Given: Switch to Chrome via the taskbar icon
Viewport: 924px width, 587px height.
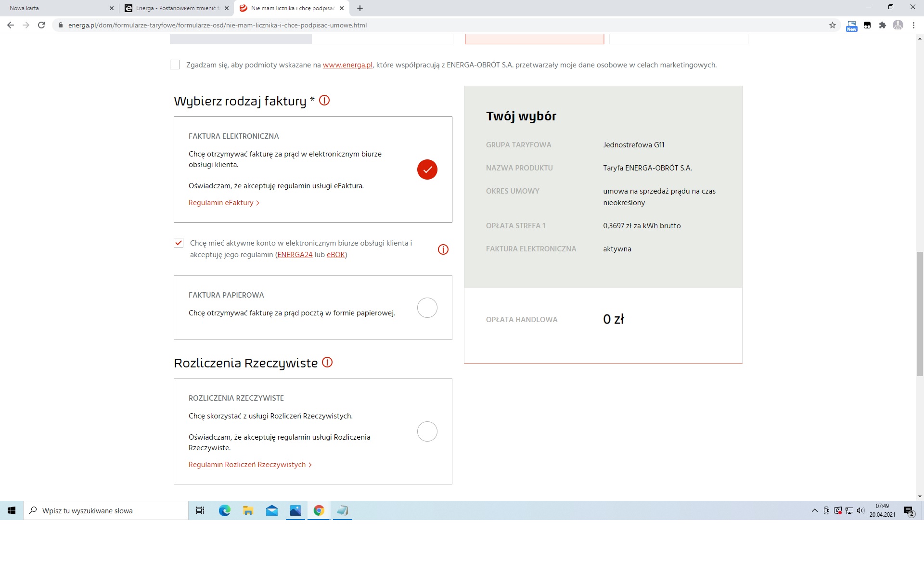Looking at the screenshot, I should click(319, 510).
